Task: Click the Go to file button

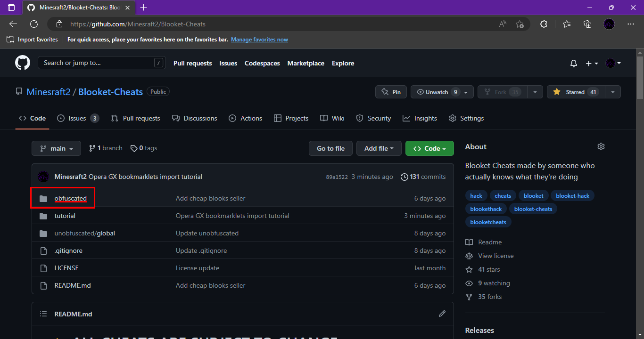Action: [x=330, y=148]
